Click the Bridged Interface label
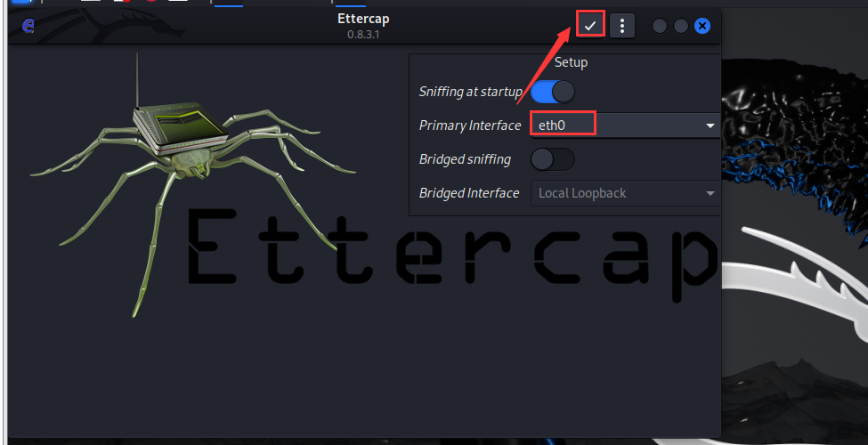This screenshot has height=445, width=868. (x=469, y=193)
